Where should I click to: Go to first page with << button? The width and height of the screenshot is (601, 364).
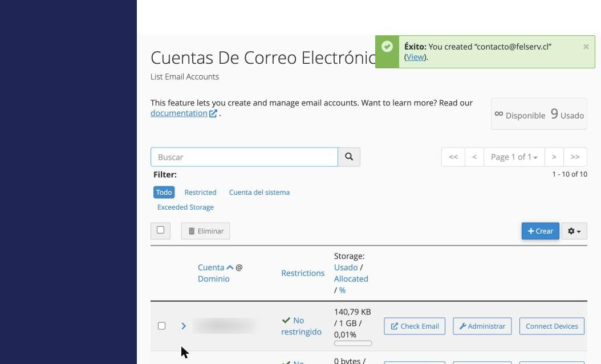[x=453, y=157]
